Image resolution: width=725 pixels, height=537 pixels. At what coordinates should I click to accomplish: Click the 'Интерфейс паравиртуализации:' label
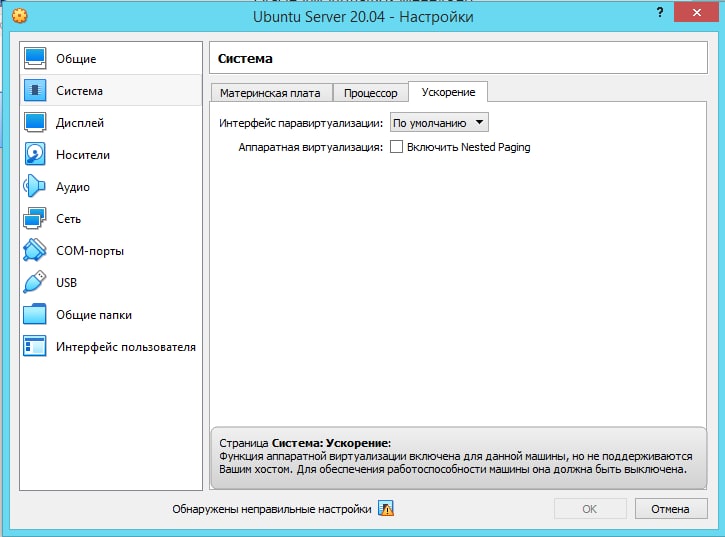301,123
